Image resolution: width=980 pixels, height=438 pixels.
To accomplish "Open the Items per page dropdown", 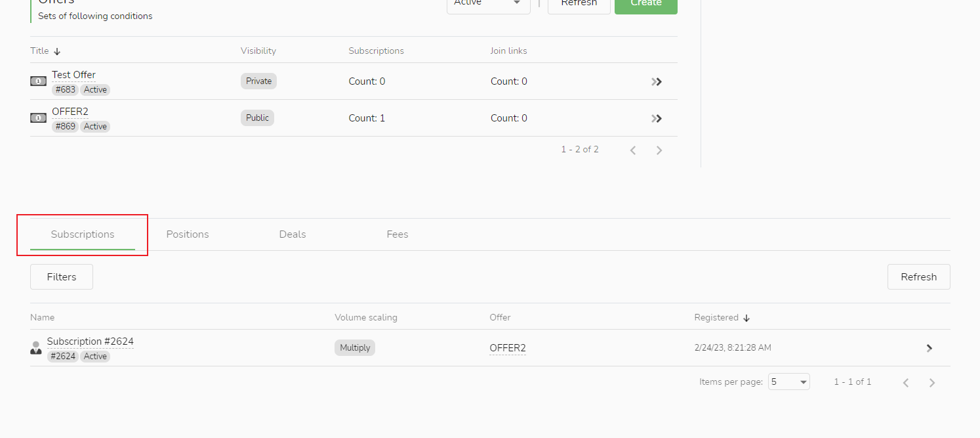I will tap(789, 382).
